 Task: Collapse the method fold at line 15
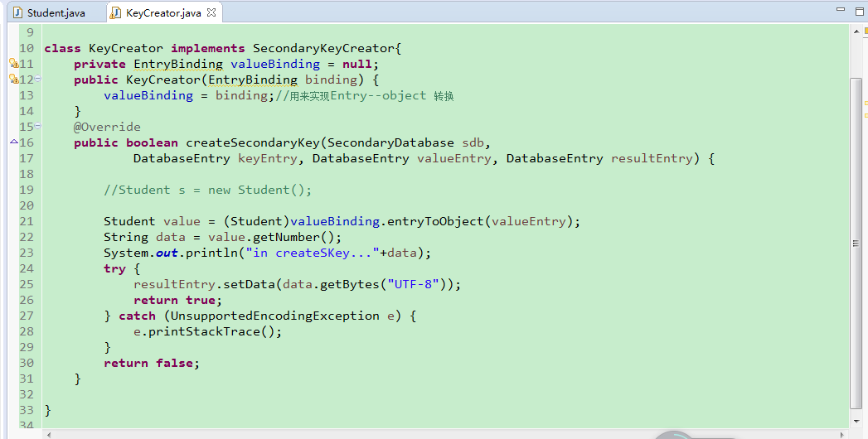click(37, 126)
